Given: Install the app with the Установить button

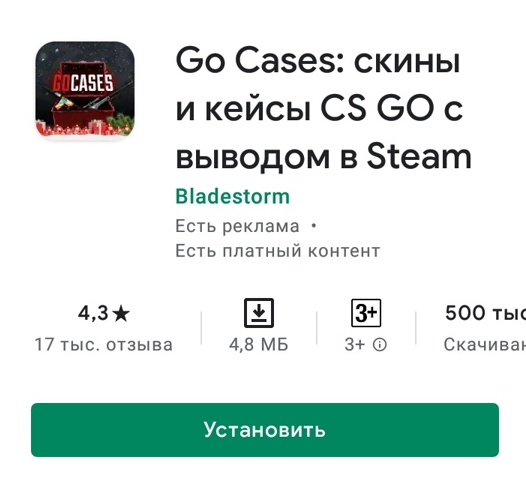Looking at the screenshot, I should pos(265,430).
